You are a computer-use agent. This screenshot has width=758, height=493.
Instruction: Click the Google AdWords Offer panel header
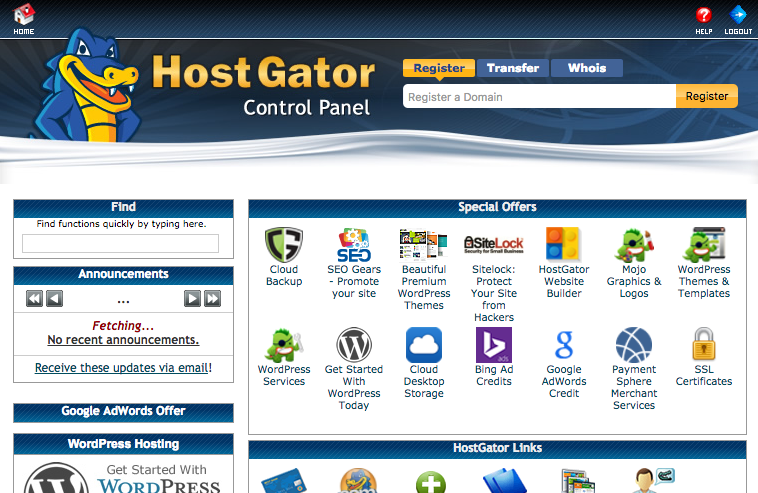(123, 412)
